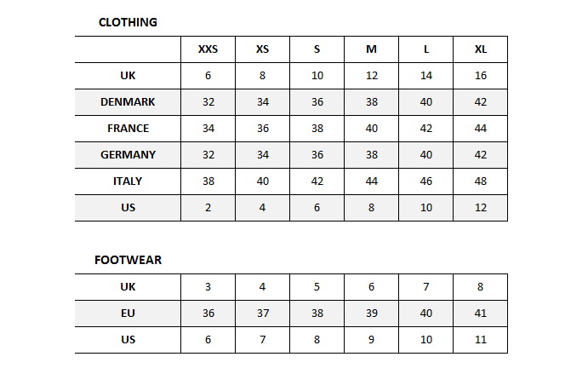Select the XXS column header
The height and width of the screenshot is (374, 588).
coord(208,49)
